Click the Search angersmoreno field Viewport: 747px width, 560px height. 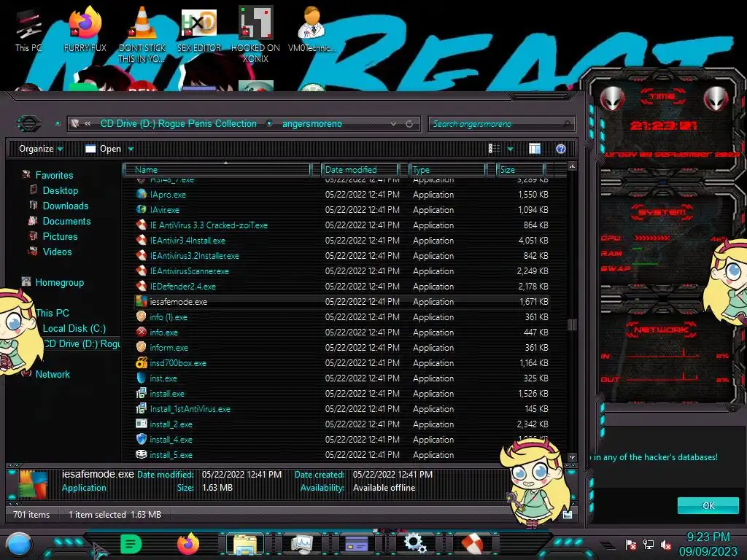(x=501, y=124)
